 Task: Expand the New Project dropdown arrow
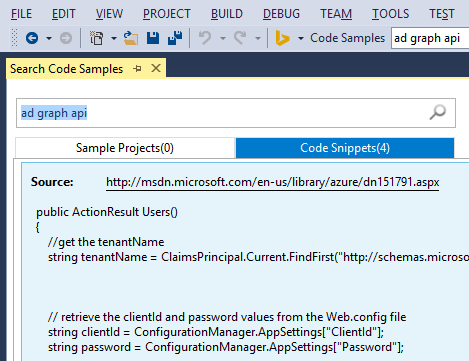pos(114,38)
